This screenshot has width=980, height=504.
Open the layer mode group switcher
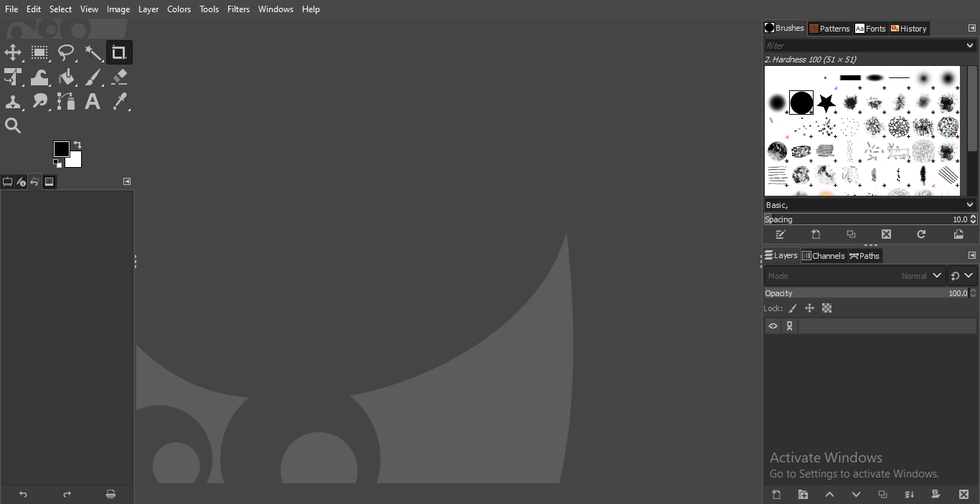click(x=961, y=275)
